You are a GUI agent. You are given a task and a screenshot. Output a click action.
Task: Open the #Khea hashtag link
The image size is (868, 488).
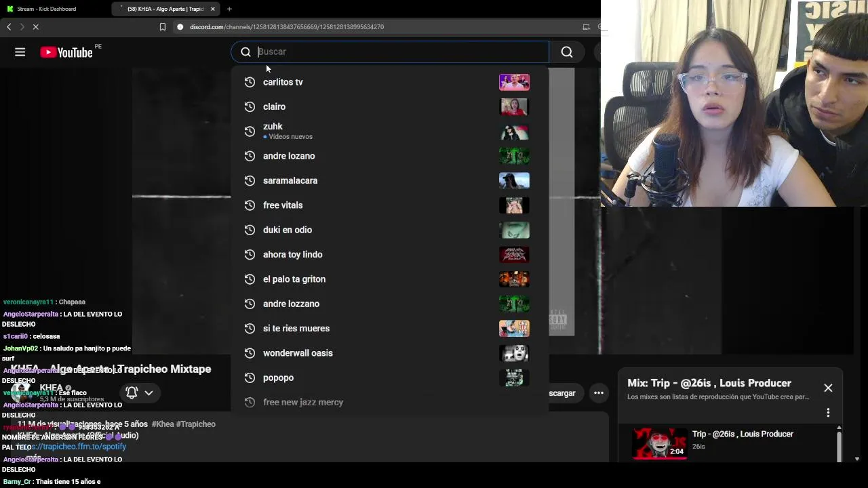(x=163, y=424)
